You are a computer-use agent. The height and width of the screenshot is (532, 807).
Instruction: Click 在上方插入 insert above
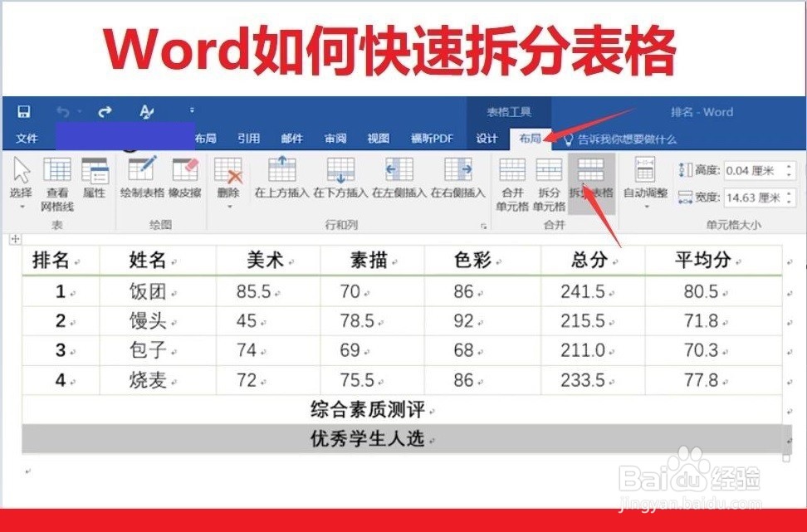pos(282,178)
